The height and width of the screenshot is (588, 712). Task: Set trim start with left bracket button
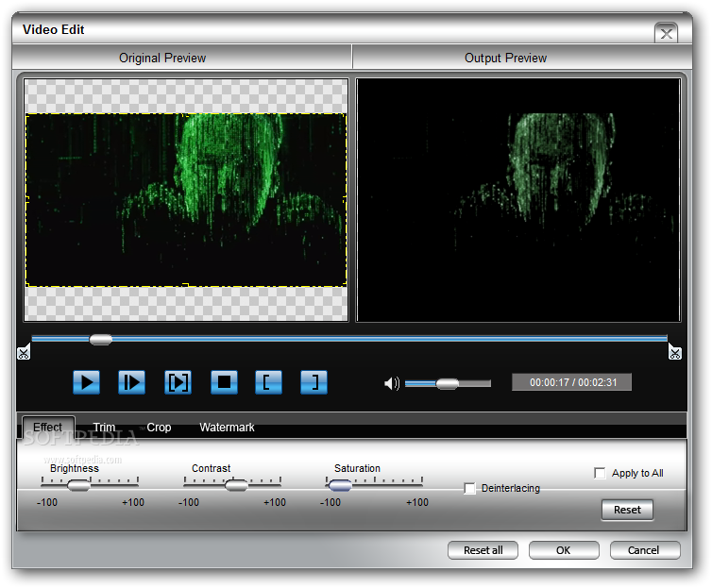pyautogui.click(x=268, y=382)
